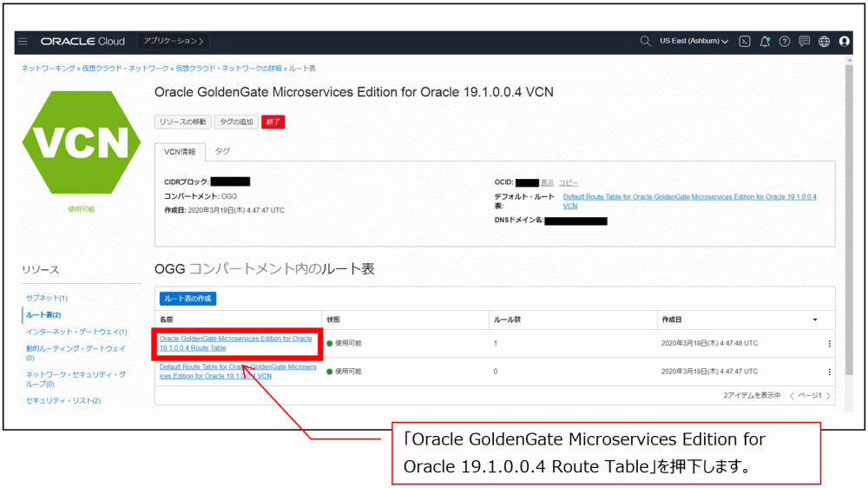Select ルート表(2) in resources list
The width and height of the screenshot is (868, 488).
[x=43, y=314]
